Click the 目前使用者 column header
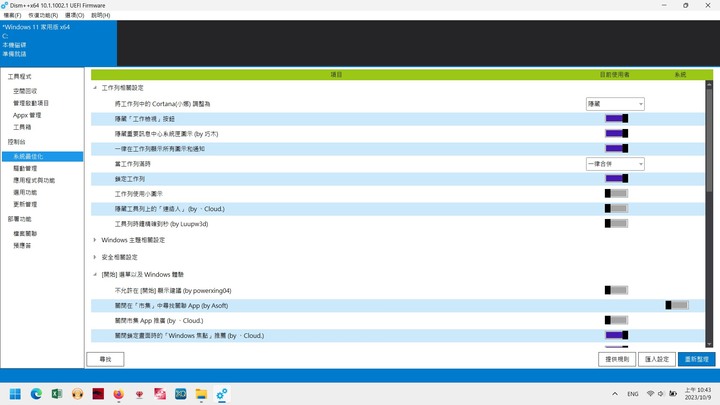This screenshot has width=720, height=405. [614, 74]
